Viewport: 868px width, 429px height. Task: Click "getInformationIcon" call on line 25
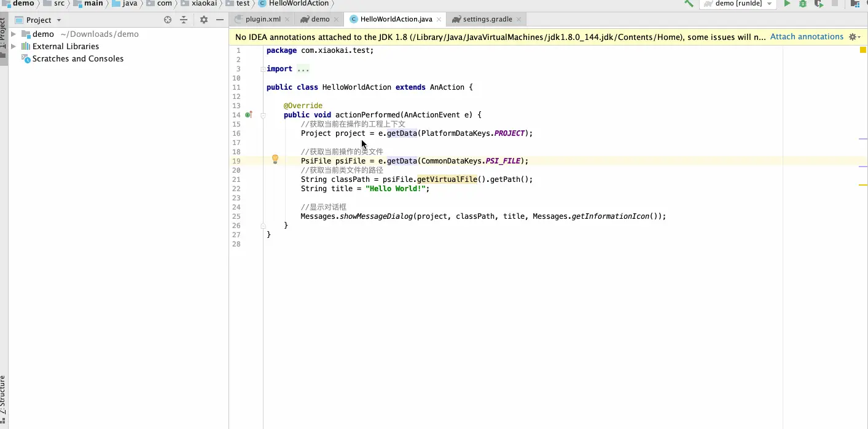click(x=611, y=216)
